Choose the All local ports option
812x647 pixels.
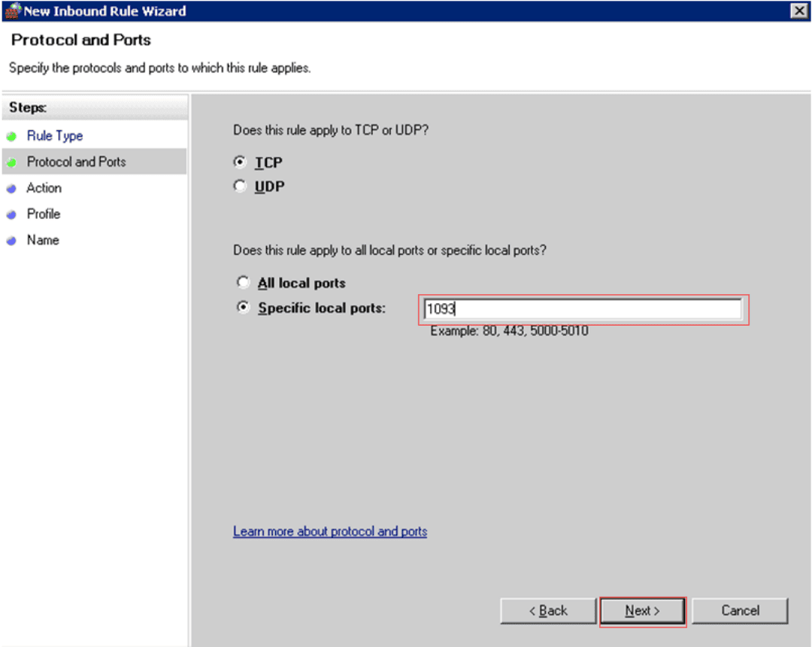[x=243, y=282]
